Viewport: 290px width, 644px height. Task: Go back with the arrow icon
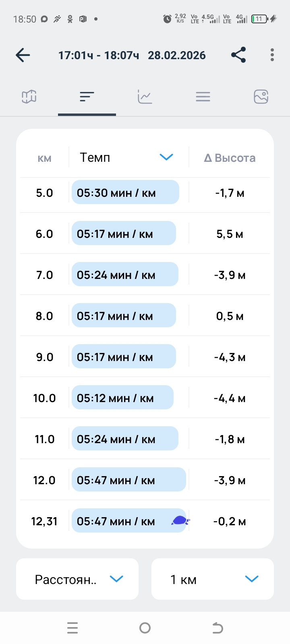[x=23, y=55]
